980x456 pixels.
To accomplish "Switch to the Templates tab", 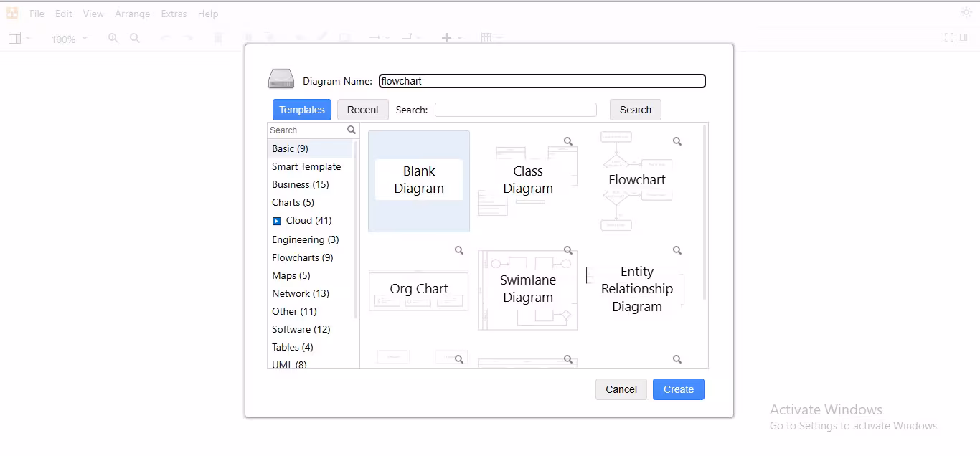I will tap(302, 110).
